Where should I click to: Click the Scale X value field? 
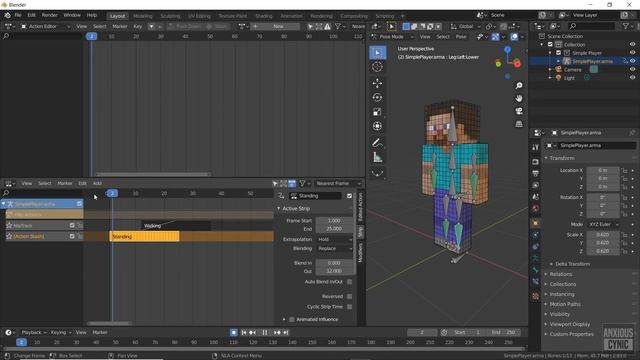click(x=603, y=235)
